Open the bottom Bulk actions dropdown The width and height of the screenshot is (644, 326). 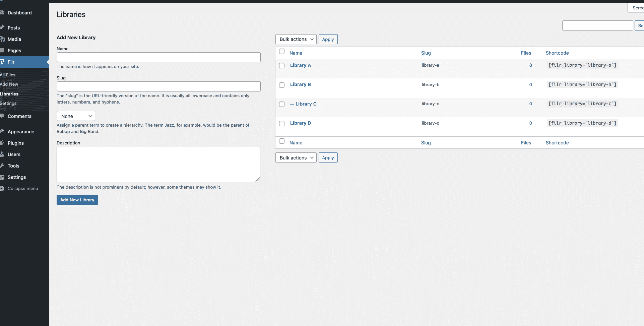(296, 158)
